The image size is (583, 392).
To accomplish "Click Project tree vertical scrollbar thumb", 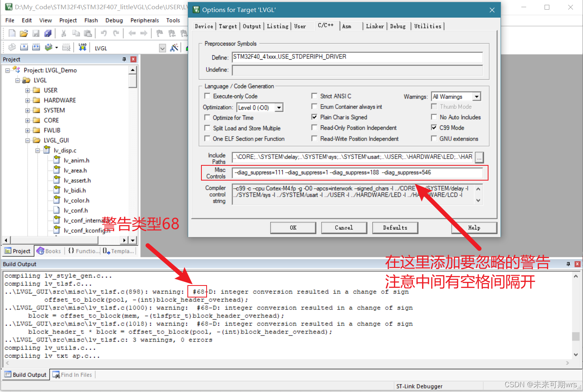I will pos(133,81).
